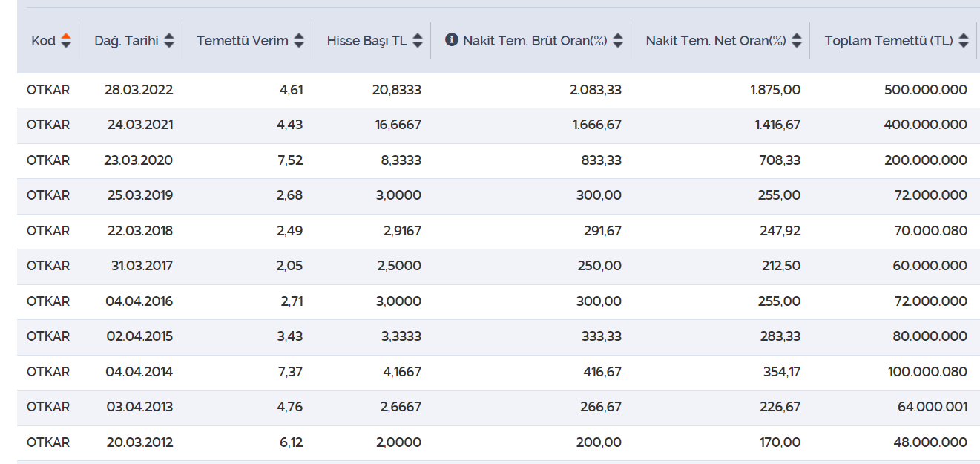Click the date 31.03.2017
Image resolution: width=980 pixels, height=464 pixels.
(141, 266)
